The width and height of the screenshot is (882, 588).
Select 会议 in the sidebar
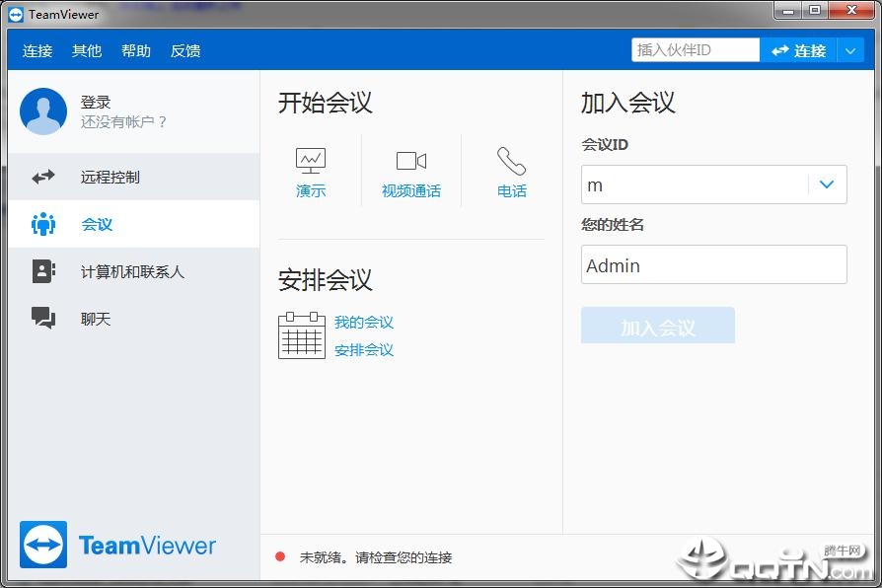134,224
